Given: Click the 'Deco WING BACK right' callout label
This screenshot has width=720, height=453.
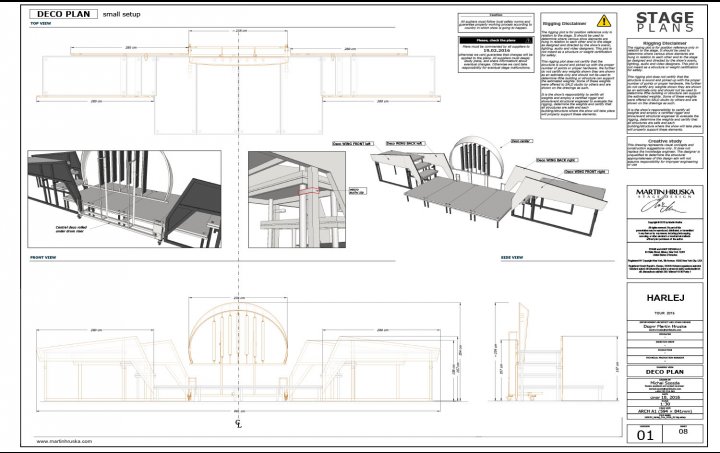Looking at the screenshot, I should pos(557,160).
